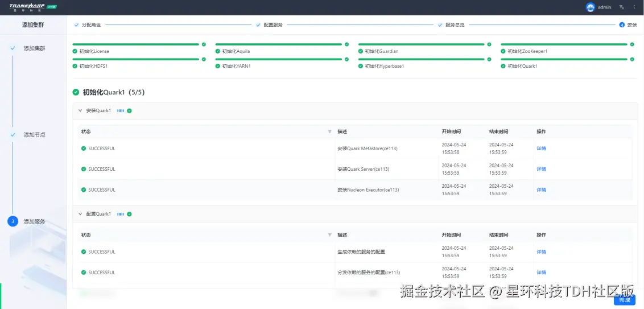Open 详情 for 分发依赖的服务的配置(ce113)

(542, 273)
